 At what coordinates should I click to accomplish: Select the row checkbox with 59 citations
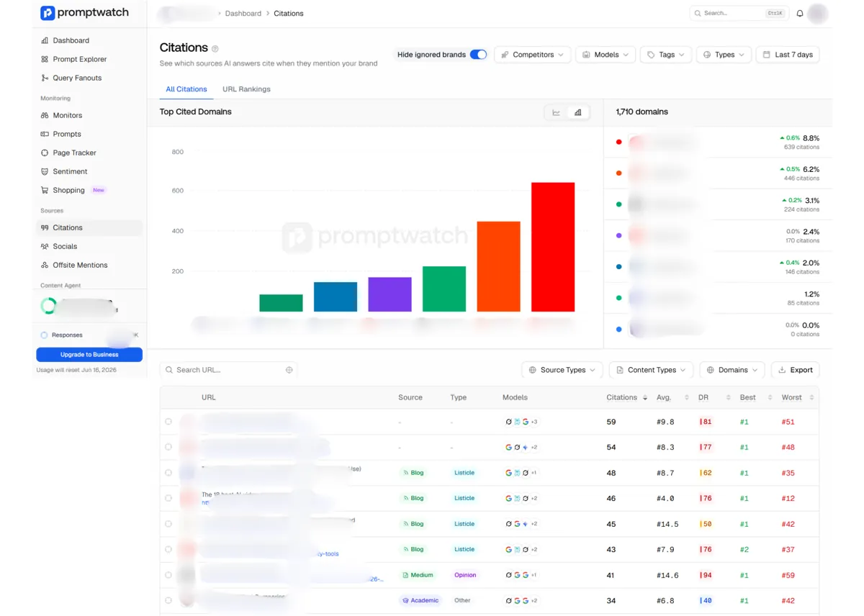point(168,422)
